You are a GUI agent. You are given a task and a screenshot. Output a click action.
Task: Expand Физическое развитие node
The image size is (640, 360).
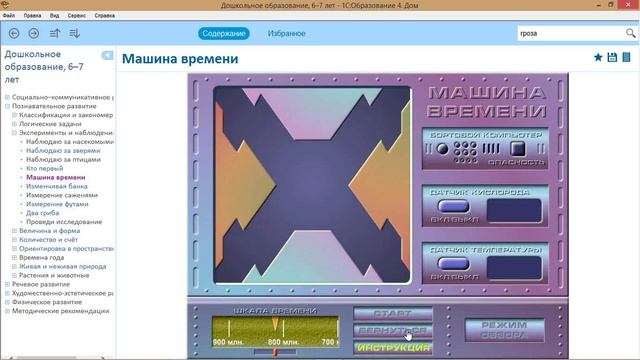[x=7, y=302]
